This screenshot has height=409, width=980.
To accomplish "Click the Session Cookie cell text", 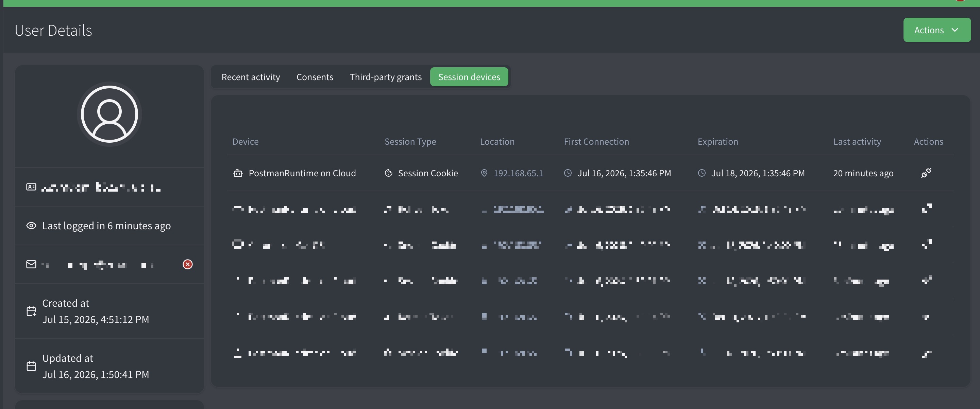I will pyautogui.click(x=428, y=173).
